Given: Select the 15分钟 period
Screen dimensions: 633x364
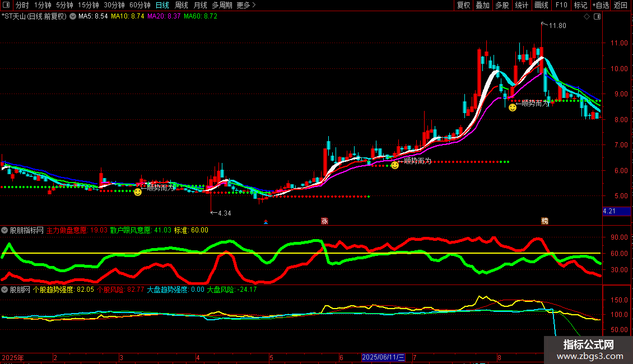Looking at the screenshot, I should point(89,5).
